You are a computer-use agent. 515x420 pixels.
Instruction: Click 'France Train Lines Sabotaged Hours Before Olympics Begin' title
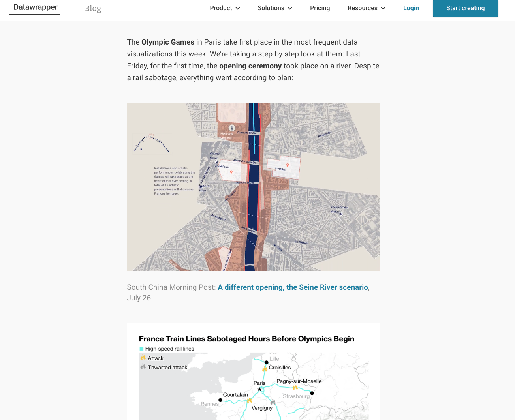[246, 339]
